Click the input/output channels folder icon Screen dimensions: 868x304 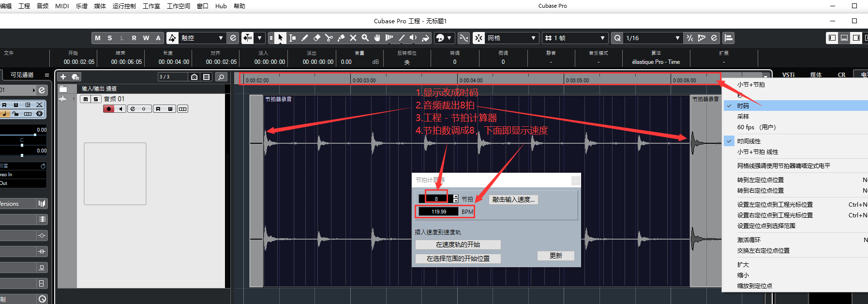click(63, 89)
